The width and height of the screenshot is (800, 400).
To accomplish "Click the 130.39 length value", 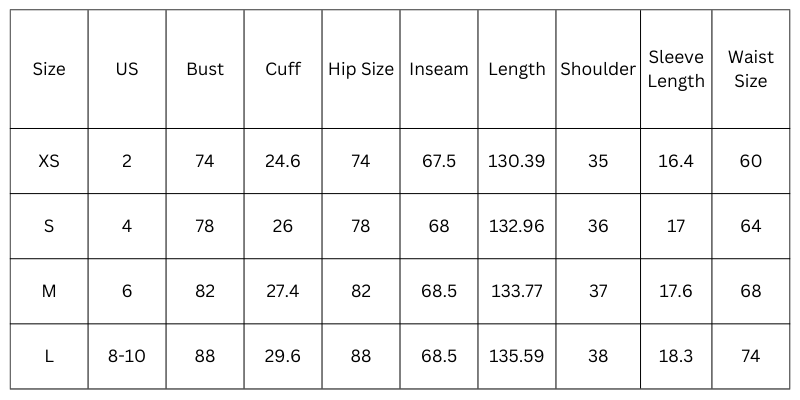I will pyautogui.click(x=517, y=161).
